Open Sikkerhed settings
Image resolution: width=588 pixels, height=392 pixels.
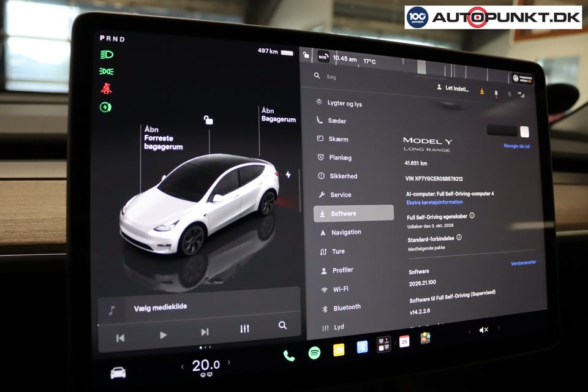[x=337, y=176]
